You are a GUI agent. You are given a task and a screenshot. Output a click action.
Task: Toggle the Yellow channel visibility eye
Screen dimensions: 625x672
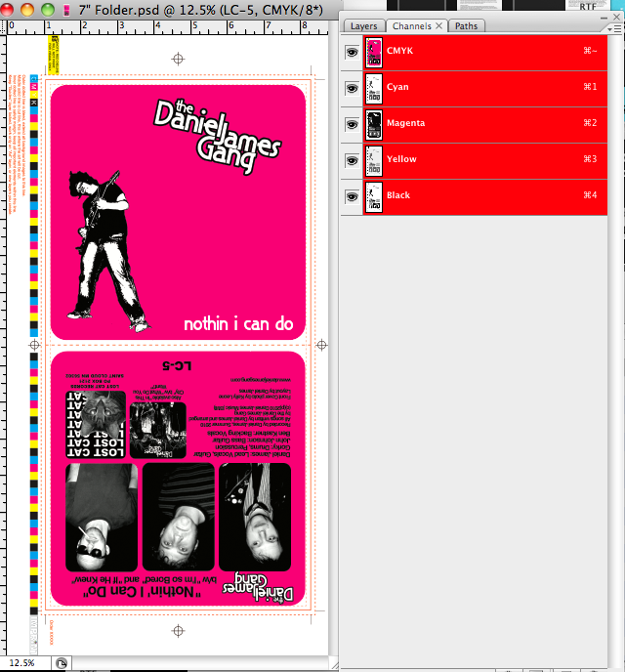click(x=351, y=160)
